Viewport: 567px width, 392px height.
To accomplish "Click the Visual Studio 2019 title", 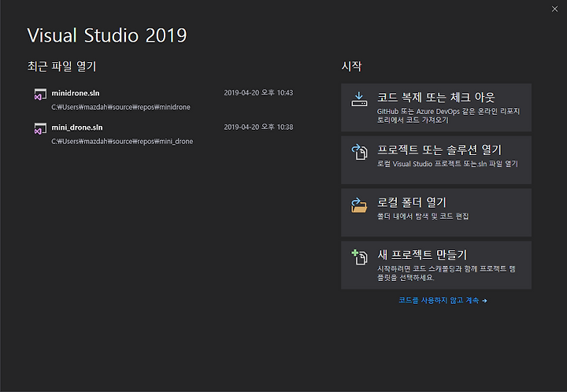I will pos(107,35).
